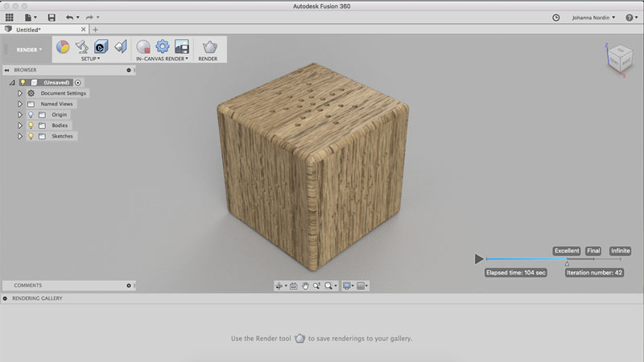Click the Render teapot icon
Image resolution: width=644 pixels, height=362 pixels.
click(x=209, y=47)
